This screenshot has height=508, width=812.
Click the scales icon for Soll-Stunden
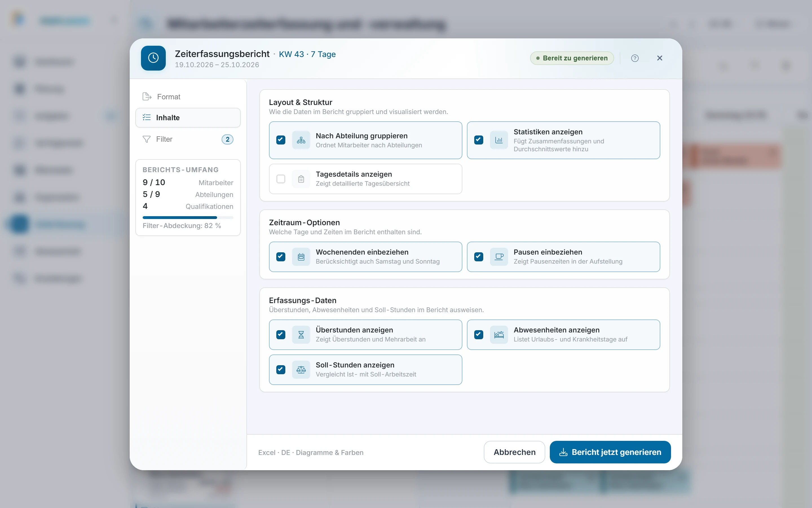click(301, 370)
